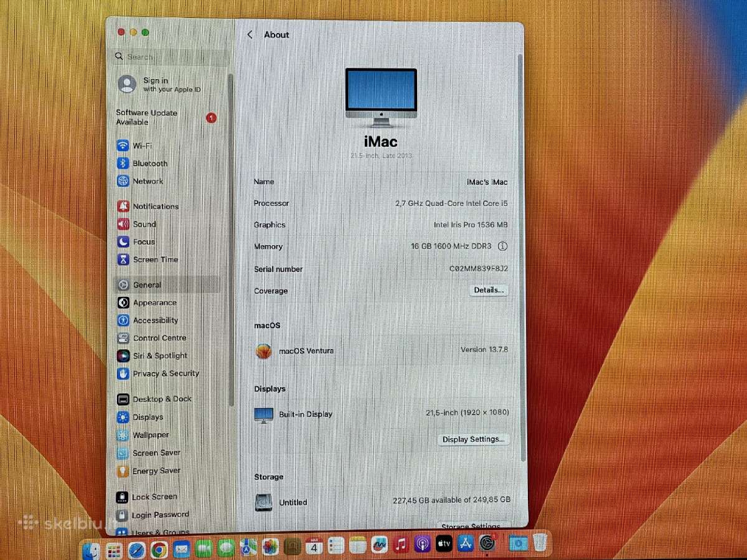Click the macOS Ventura row

381,351
